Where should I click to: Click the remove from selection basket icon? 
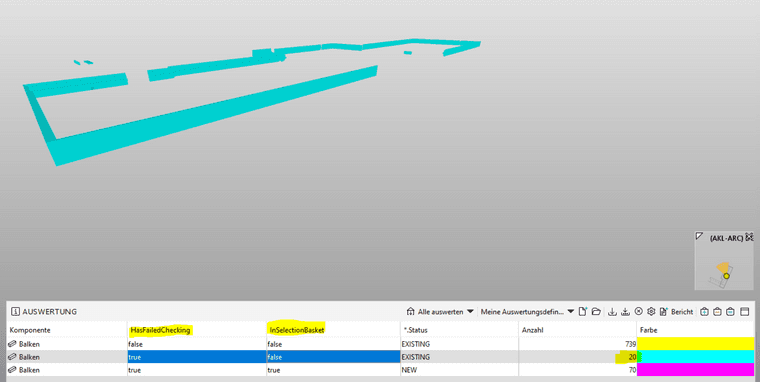pyautogui.click(x=718, y=312)
